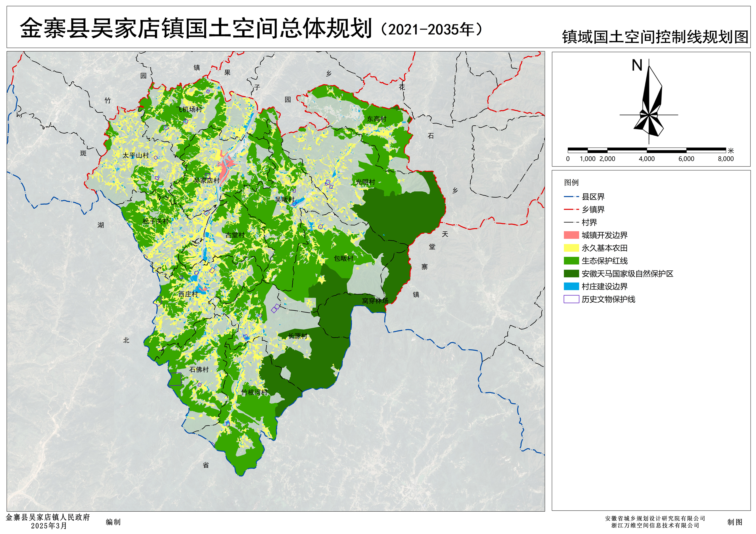This screenshot has height=534, width=756.
Task: Click the 吴家店村 label on the map
Action: pyautogui.click(x=206, y=181)
